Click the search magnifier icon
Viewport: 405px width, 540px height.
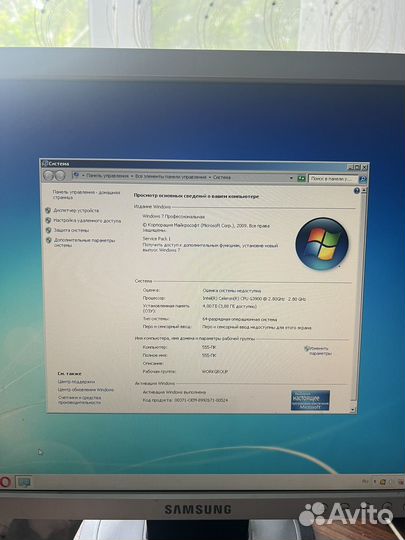tap(363, 179)
